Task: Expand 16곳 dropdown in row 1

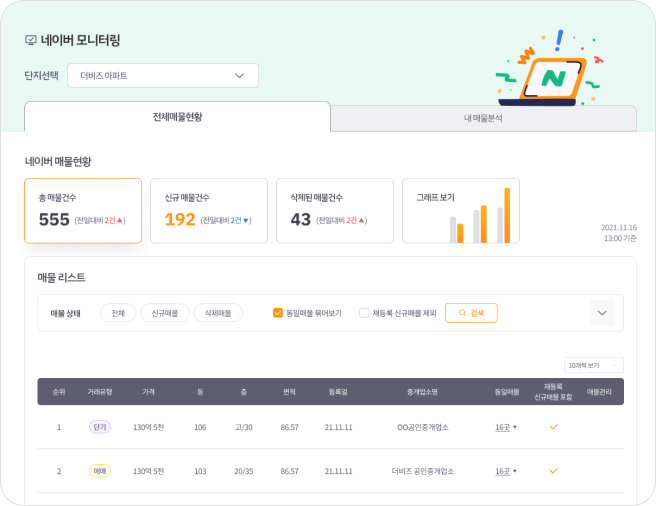Action: pos(506,427)
